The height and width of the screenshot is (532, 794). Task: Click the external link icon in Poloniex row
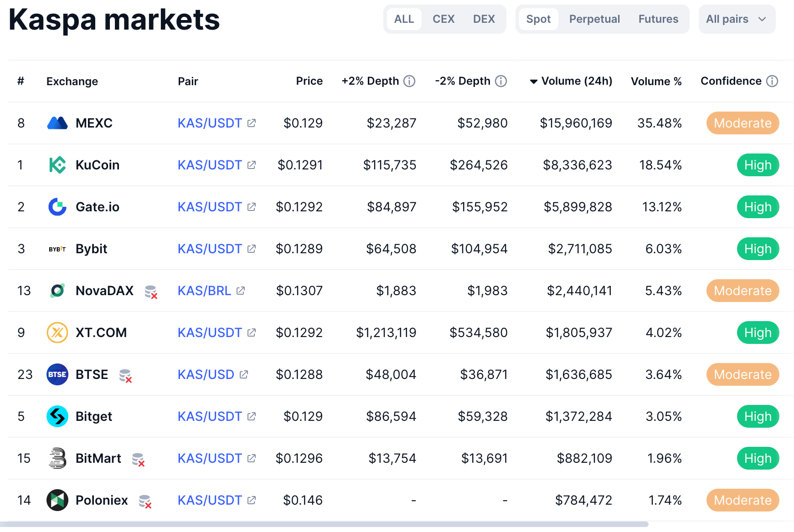(252, 500)
